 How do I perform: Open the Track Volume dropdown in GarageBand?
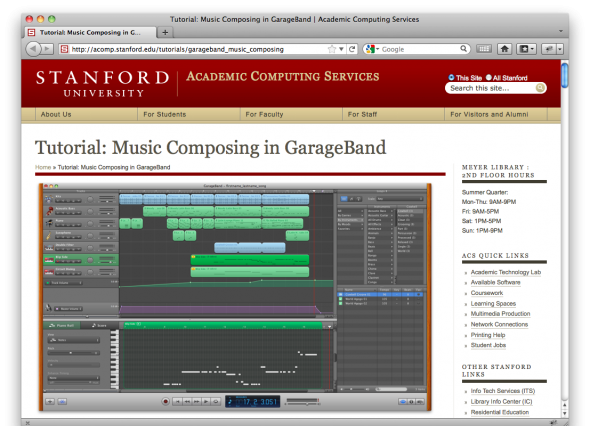(x=64, y=283)
